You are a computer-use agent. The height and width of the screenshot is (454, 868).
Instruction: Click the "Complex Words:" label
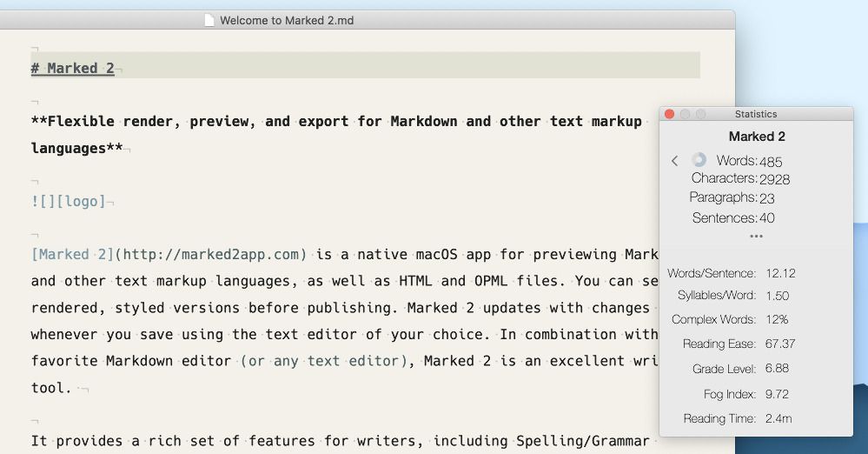[713, 320]
